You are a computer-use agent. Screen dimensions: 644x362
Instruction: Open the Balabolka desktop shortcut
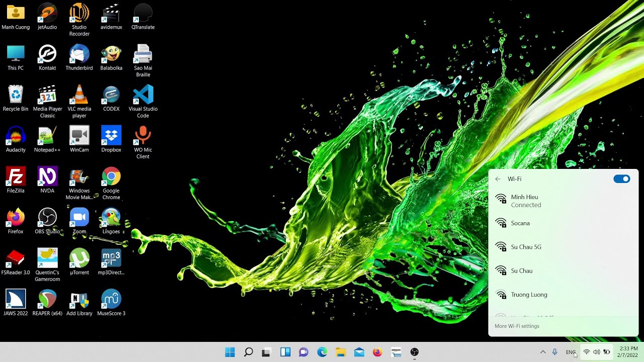point(111,58)
